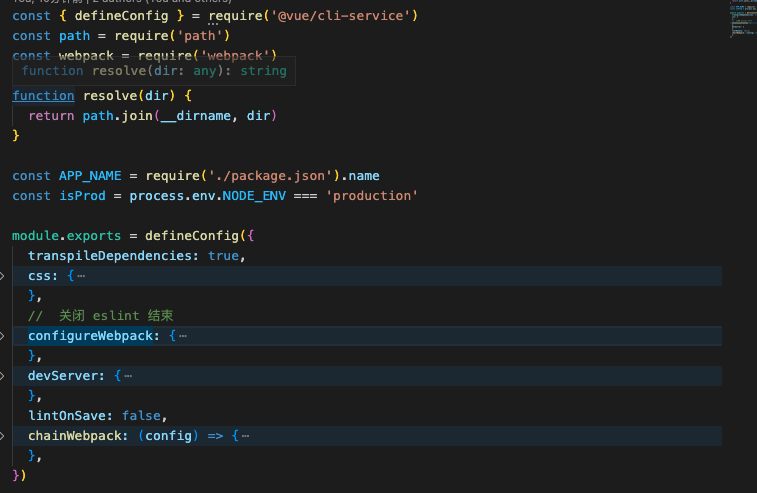Expand the folded configureWebpack block arrow

[2, 336]
